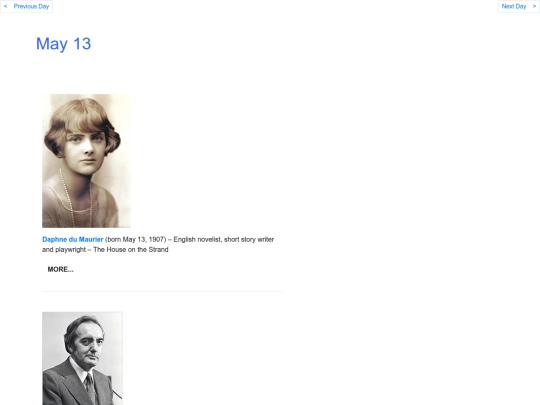Screen dimensions: 540x405
Task: Open the Daphne du Maurier link
Action: (73, 239)
